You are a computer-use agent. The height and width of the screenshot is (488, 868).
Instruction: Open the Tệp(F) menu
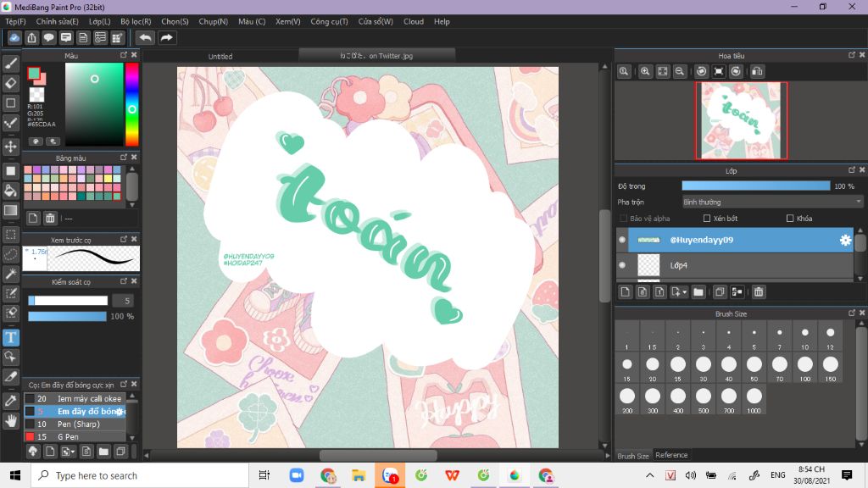[15, 21]
